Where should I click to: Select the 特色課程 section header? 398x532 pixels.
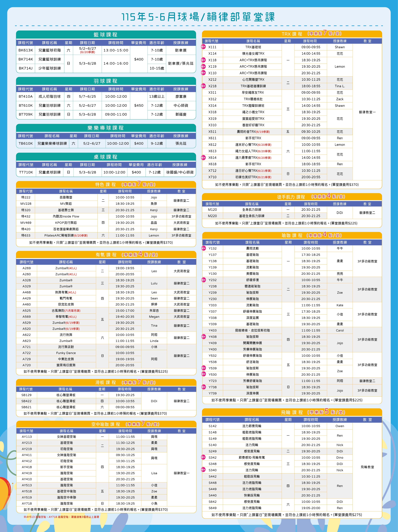(x=106, y=184)
